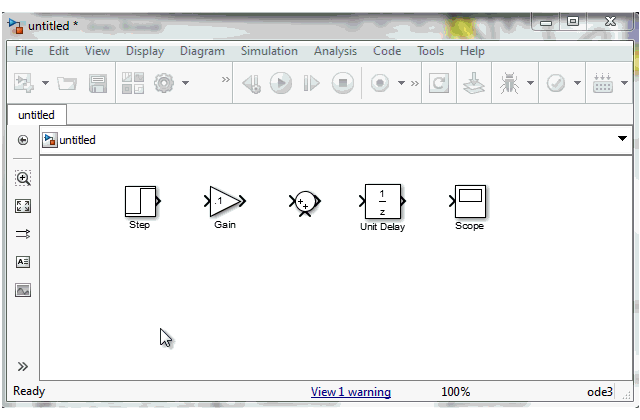
Task: Open the Model Configuration gear icon
Action: [x=164, y=84]
